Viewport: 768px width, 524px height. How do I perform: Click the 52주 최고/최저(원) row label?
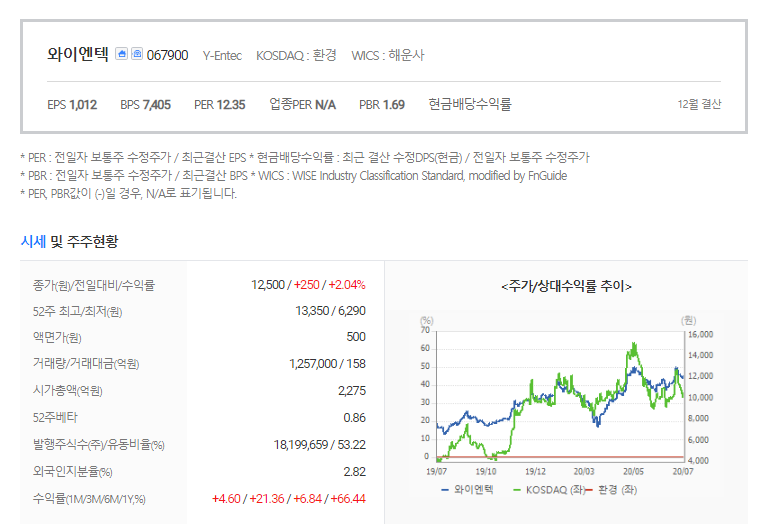coord(77,311)
